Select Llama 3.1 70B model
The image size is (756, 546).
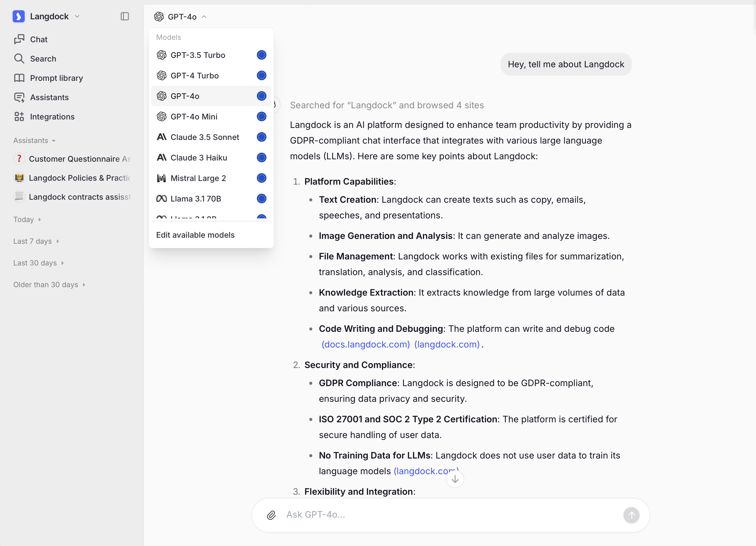[x=196, y=199]
